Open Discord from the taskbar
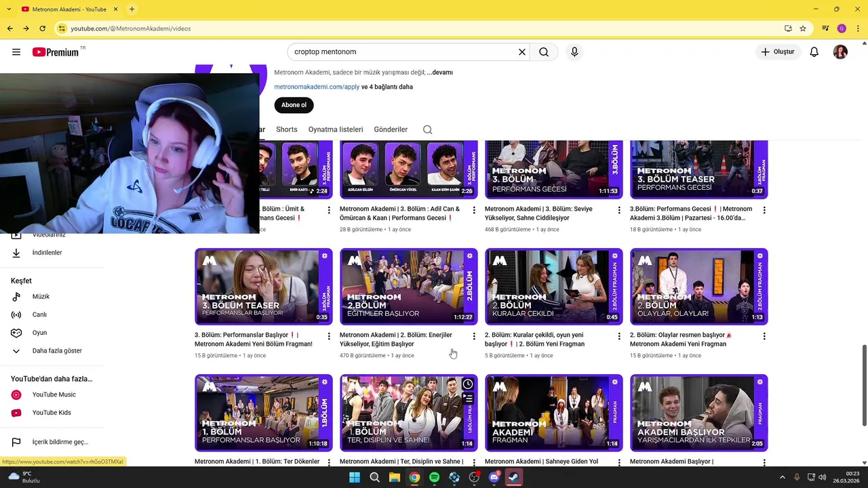868x488 pixels. 494,477
